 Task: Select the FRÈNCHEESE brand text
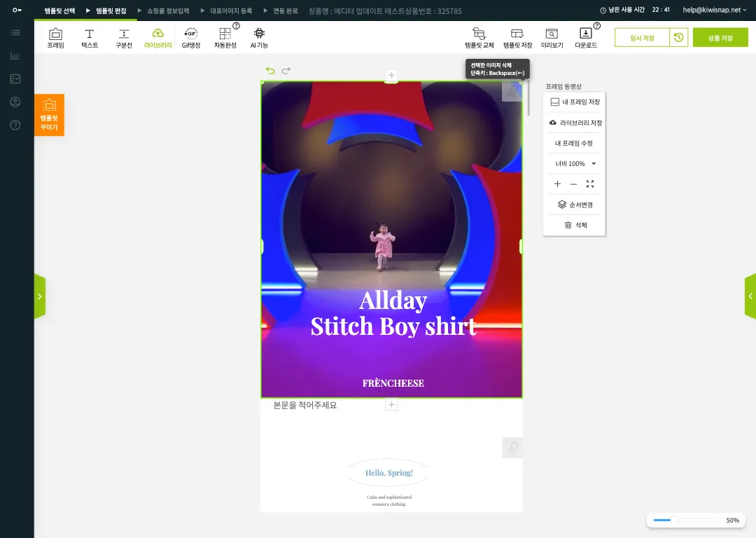pyautogui.click(x=393, y=383)
